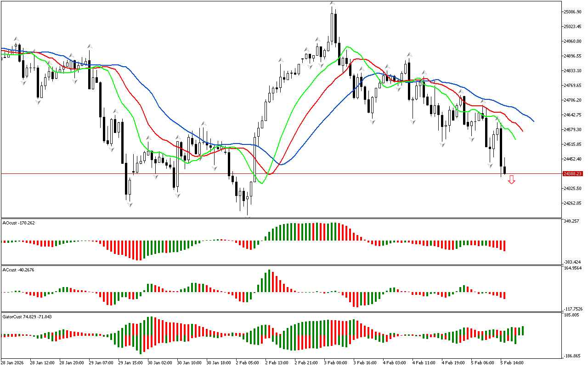Select the green Alligator line's right end
Viewport: 588px width, 368px height.
pyautogui.click(x=515, y=138)
